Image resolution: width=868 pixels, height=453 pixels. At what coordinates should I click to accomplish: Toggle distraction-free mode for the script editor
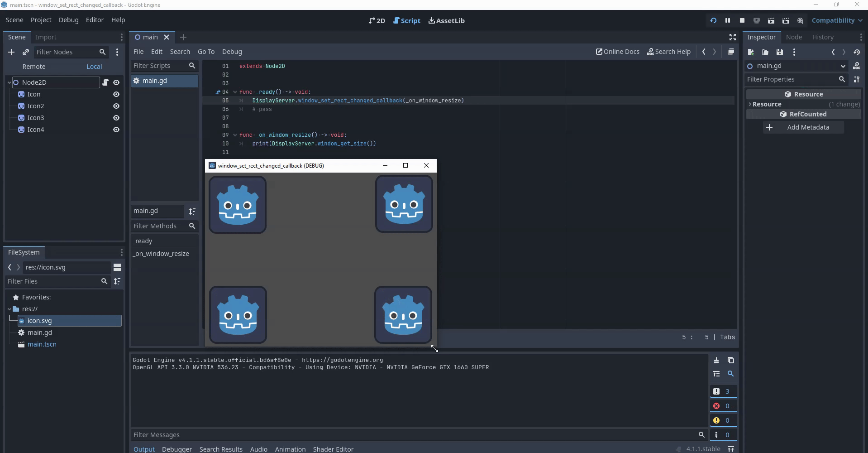tap(732, 37)
